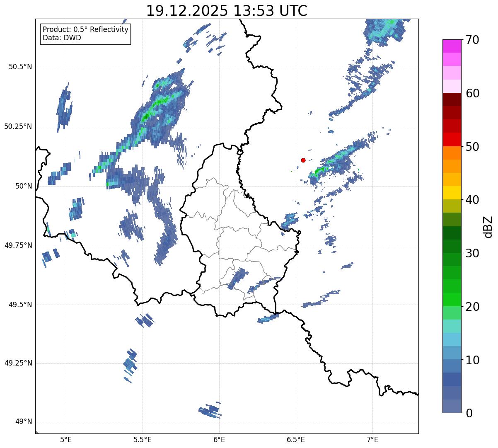Click the 7°E longitude label

click(372, 439)
